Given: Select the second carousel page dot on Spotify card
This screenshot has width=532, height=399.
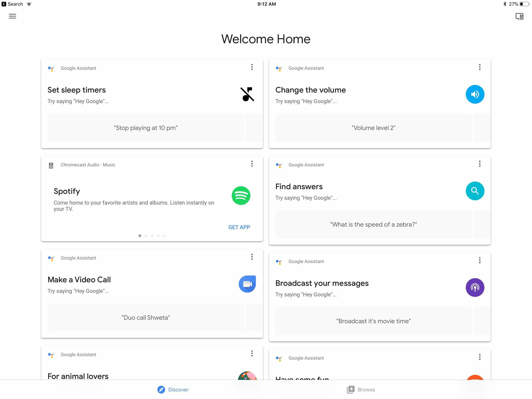Looking at the screenshot, I should 146,236.
